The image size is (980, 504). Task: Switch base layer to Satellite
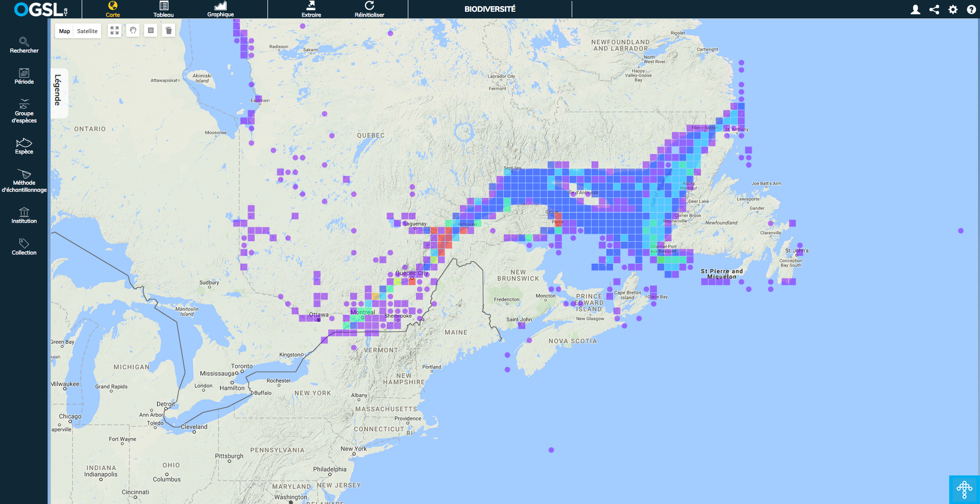[87, 31]
